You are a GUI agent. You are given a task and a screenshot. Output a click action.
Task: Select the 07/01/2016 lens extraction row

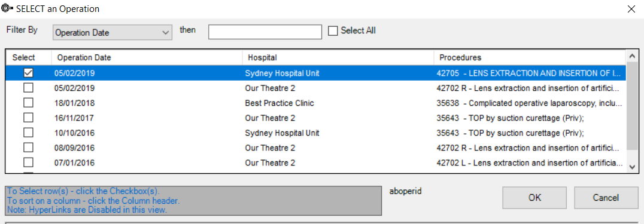(x=315, y=163)
